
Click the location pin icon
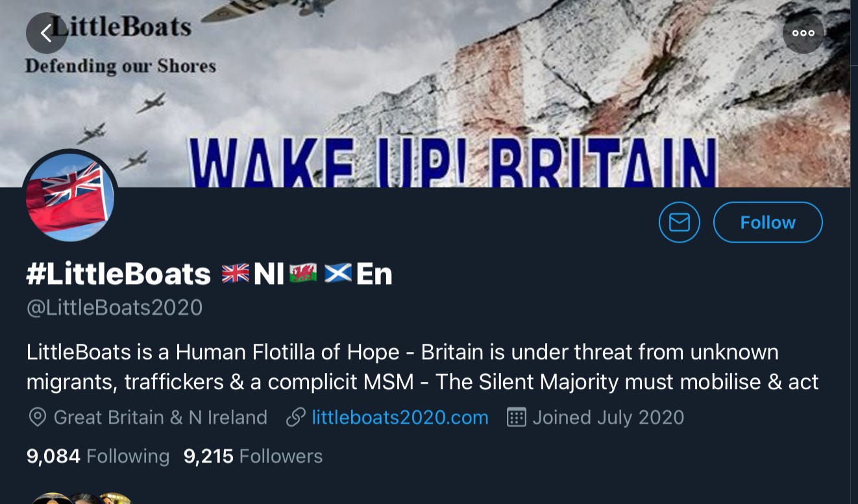[x=38, y=417]
